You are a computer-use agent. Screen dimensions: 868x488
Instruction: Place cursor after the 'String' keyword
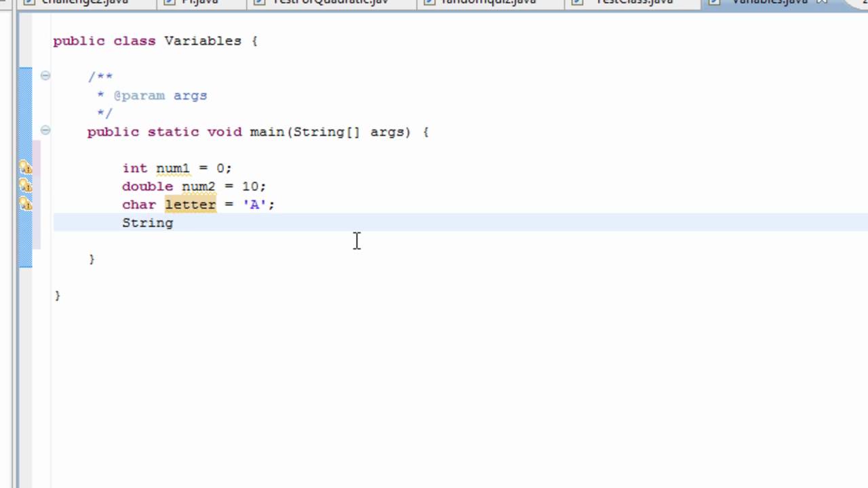174,223
